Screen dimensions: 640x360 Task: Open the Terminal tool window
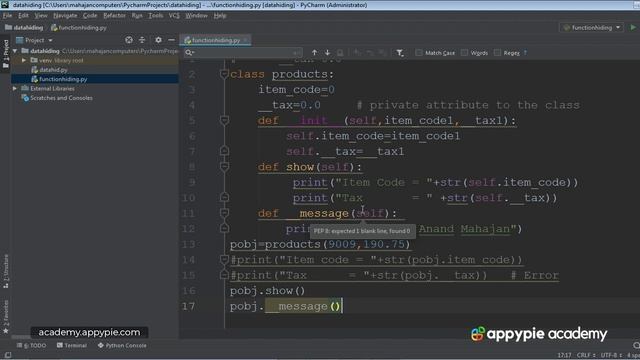[x=72, y=346]
